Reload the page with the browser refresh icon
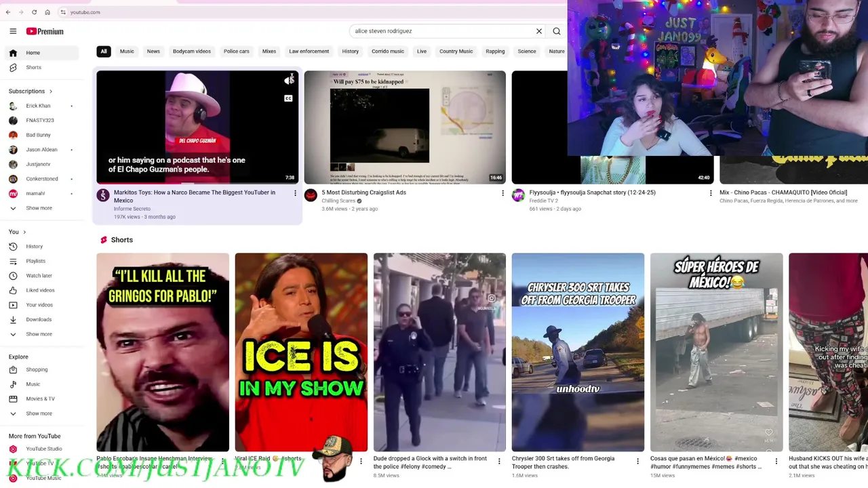The image size is (868, 488). (34, 12)
